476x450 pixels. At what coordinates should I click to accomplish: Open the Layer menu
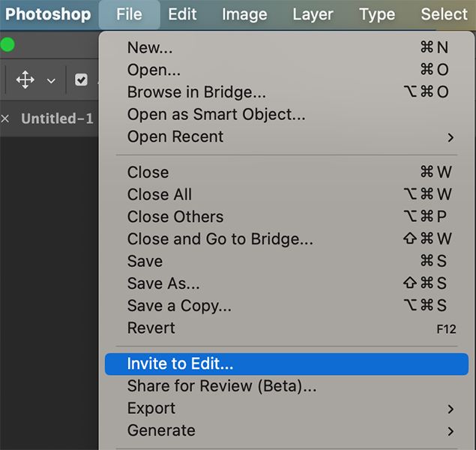pos(313,14)
